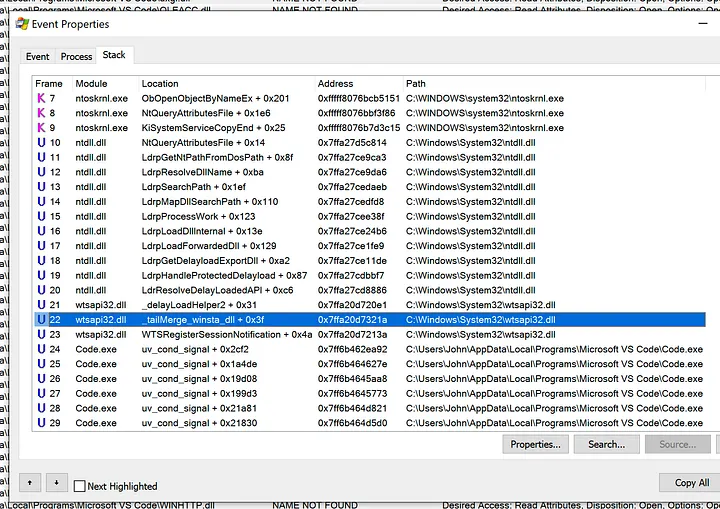Click the kernel K icon for frame 7
The height and width of the screenshot is (509, 720).
(x=41, y=99)
